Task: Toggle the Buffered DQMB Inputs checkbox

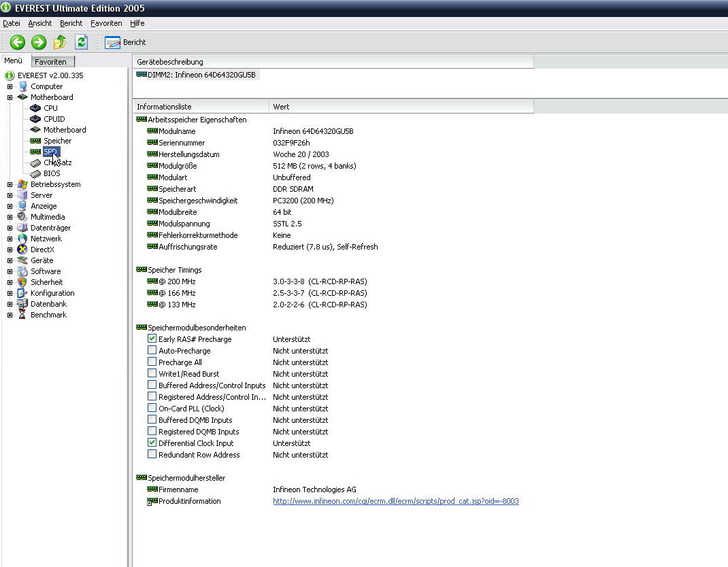Action: (152, 420)
